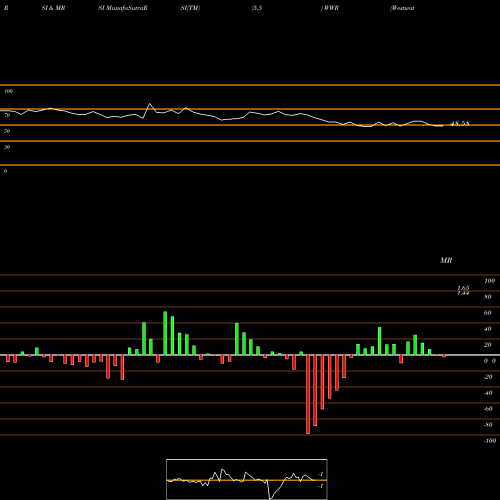
Task: Click the 80 label on the MR right axis
Action: [x=488, y=297]
